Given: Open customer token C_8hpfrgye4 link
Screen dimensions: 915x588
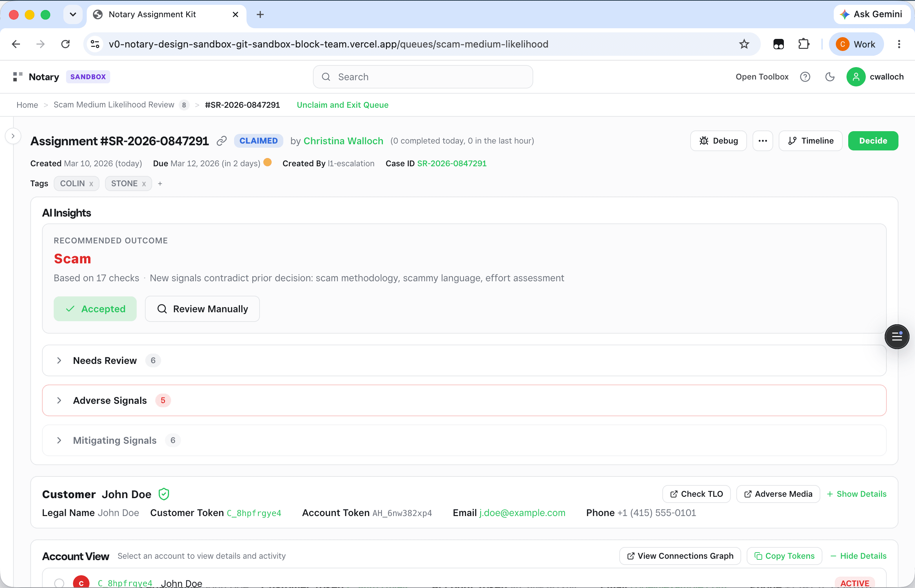Looking at the screenshot, I should (x=254, y=513).
